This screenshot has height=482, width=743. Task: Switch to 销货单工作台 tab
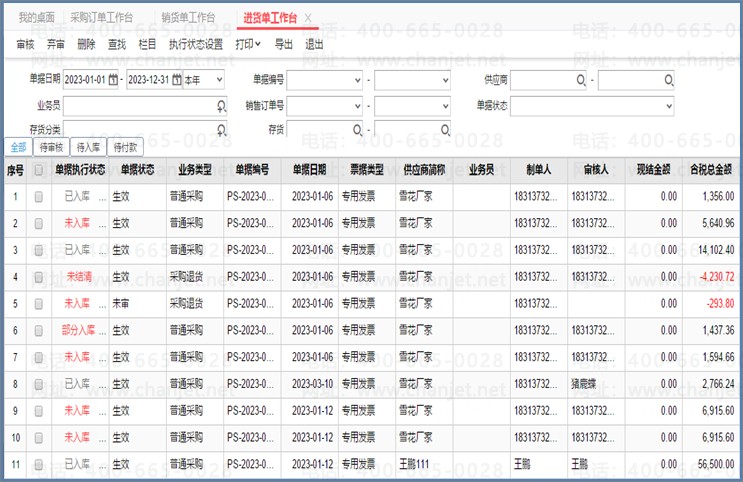(188, 18)
